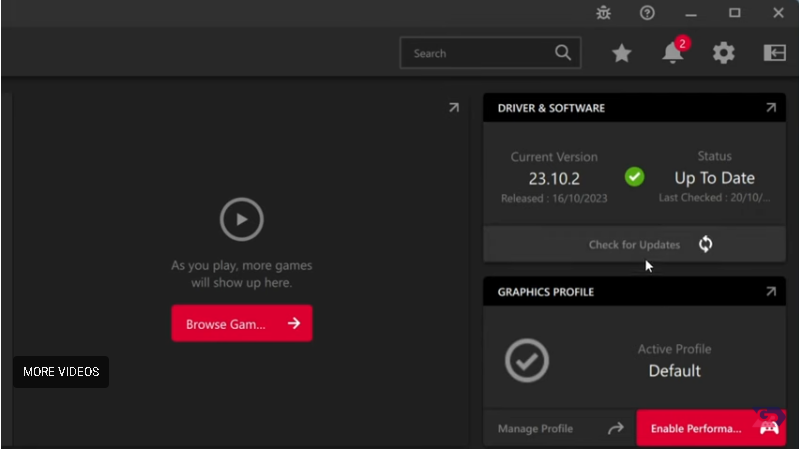
Task: Open the help question mark icon
Action: coord(647,13)
